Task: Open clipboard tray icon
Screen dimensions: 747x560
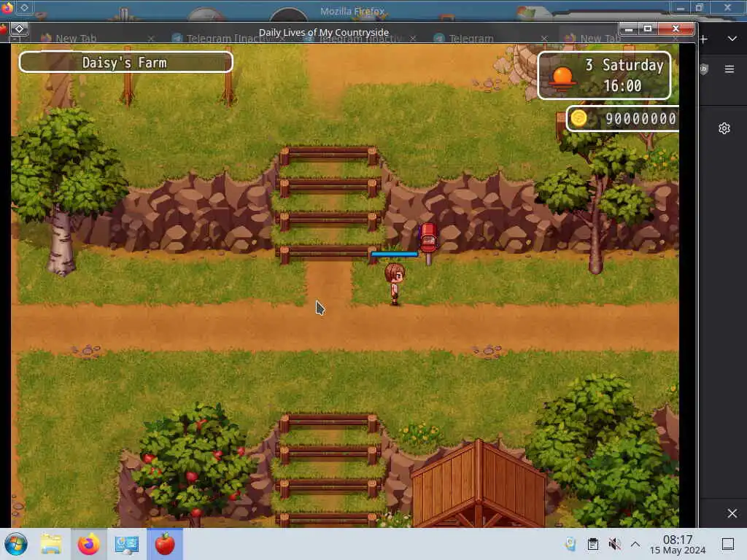Action: click(x=592, y=544)
